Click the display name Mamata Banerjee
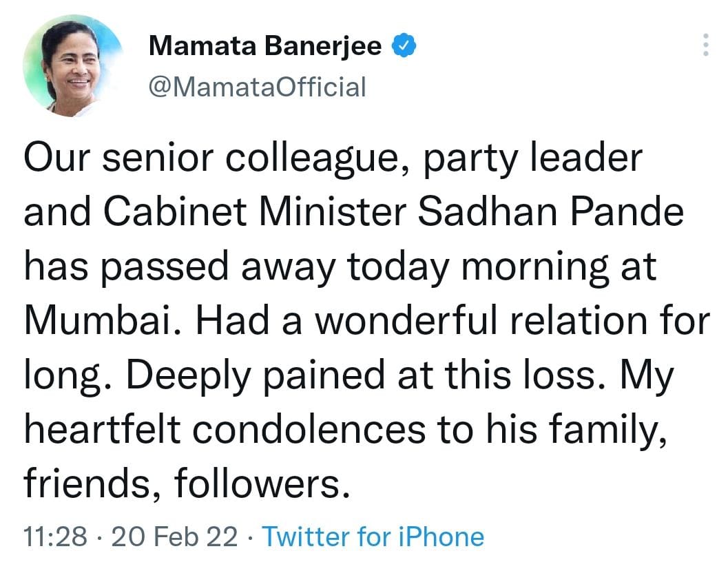The width and height of the screenshot is (728, 562). tap(265, 46)
